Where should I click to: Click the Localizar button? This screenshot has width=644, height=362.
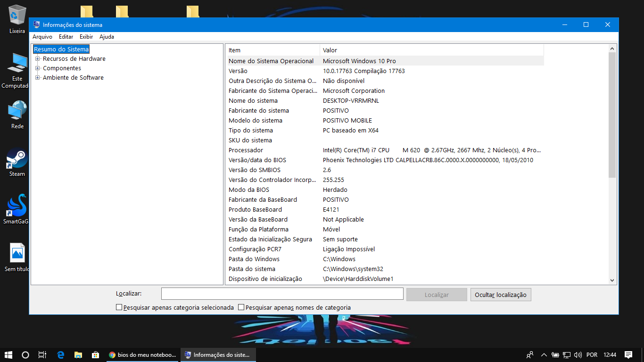(x=437, y=295)
